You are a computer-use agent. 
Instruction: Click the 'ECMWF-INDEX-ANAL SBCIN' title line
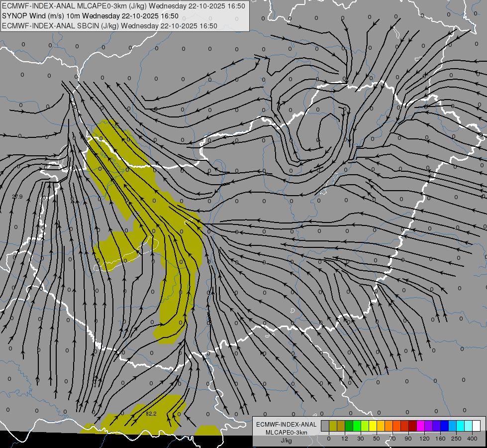[109, 26]
